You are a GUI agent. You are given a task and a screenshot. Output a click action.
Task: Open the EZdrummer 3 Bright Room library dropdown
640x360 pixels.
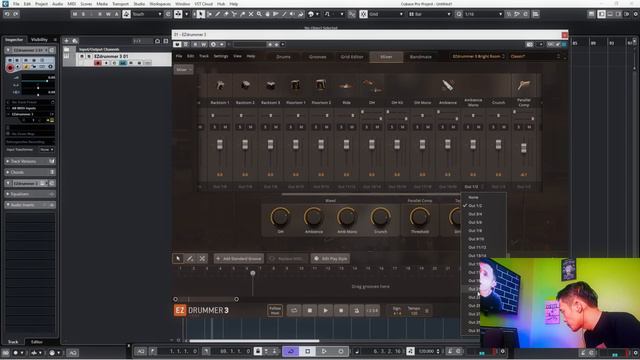tap(478, 56)
